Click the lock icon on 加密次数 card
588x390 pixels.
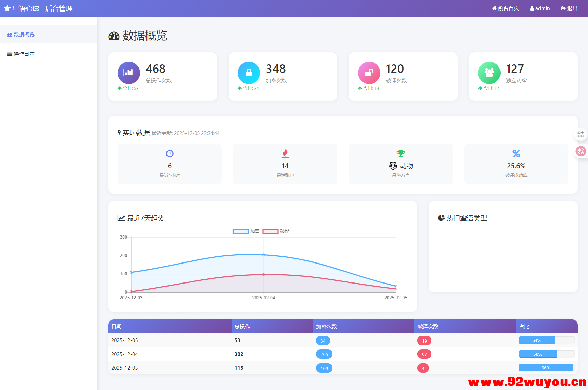pos(249,73)
